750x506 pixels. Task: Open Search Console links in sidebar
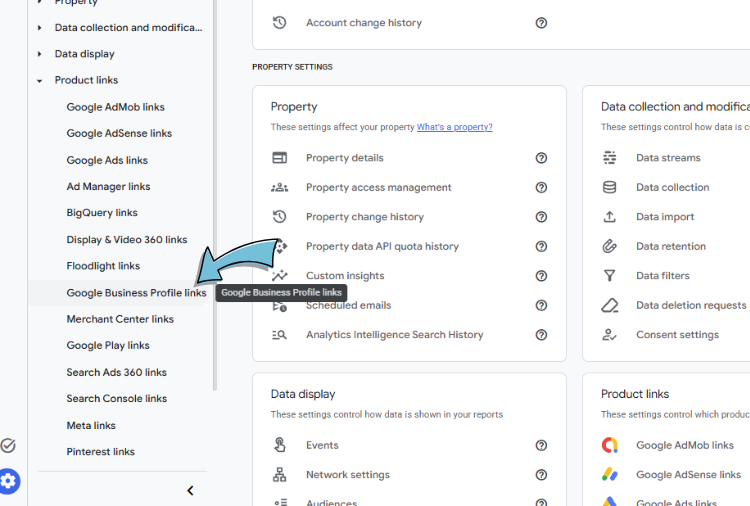[117, 398]
